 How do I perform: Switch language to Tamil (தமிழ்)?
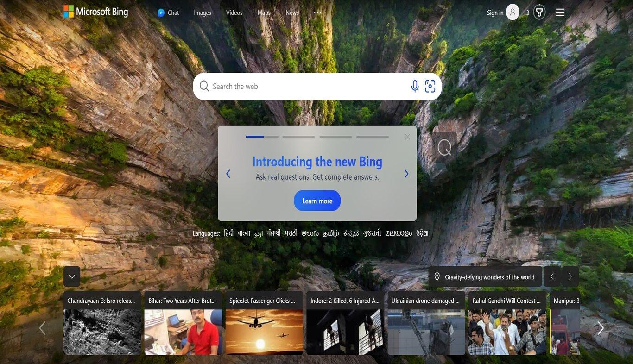(331, 233)
